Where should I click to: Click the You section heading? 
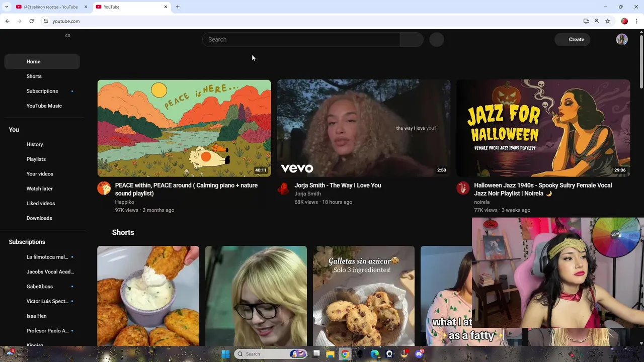pyautogui.click(x=14, y=130)
